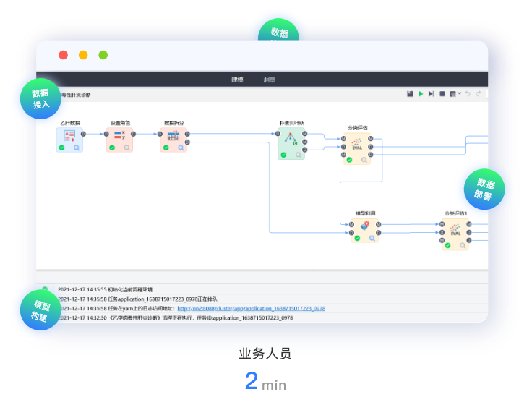This screenshot has width=532, height=397.
Task: Select the 乙肝数据 node icon
Action: 69,135
